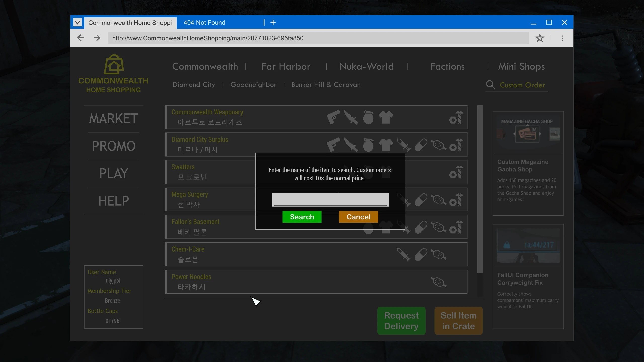Open the Magazine Gacha Shop thumbnail
644x362 pixels.
click(x=528, y=133)
